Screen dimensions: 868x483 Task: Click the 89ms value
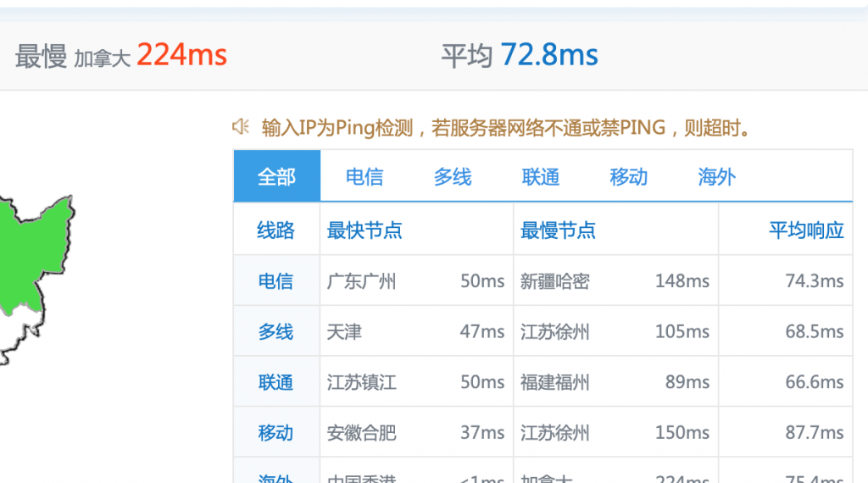click(687, 382)
